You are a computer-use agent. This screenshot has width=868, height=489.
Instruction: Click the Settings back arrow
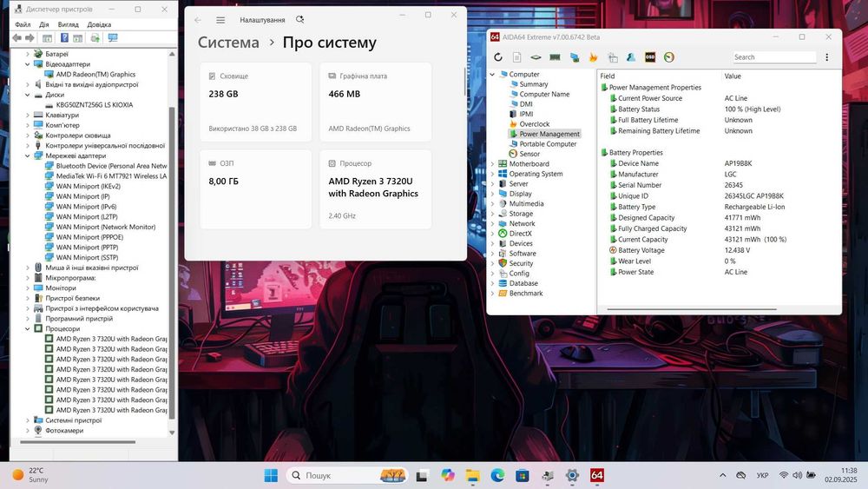(x=198, y=20)
